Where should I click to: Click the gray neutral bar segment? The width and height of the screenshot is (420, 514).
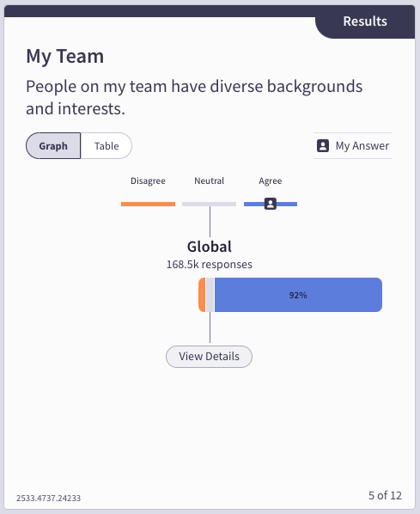(x=210, y=295)
